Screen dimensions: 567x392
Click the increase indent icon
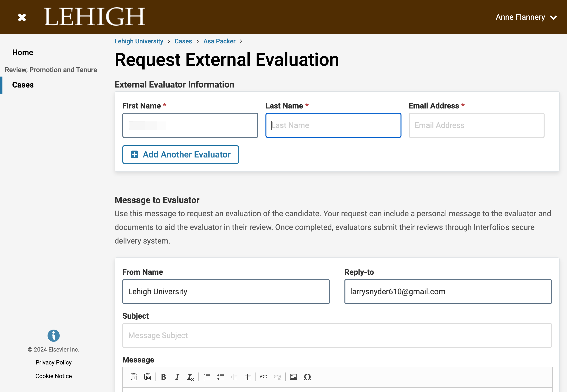(x=248, y=377)
